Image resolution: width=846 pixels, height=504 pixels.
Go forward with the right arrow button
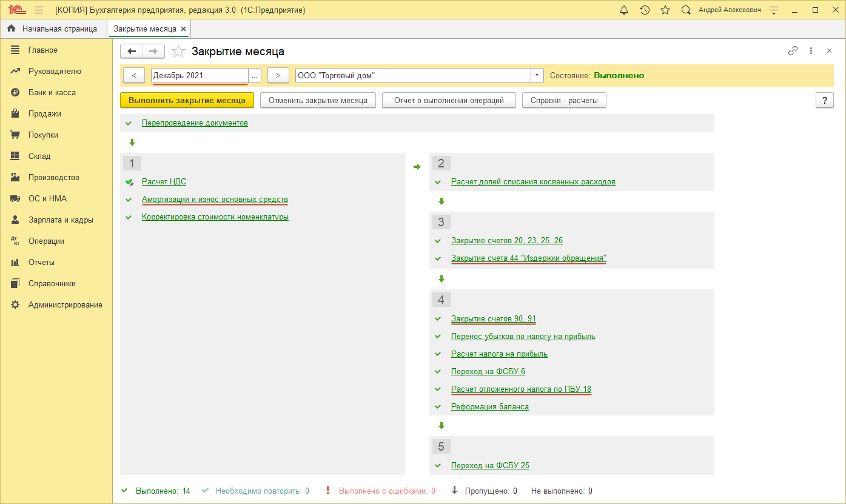click(x=153, y=52)
